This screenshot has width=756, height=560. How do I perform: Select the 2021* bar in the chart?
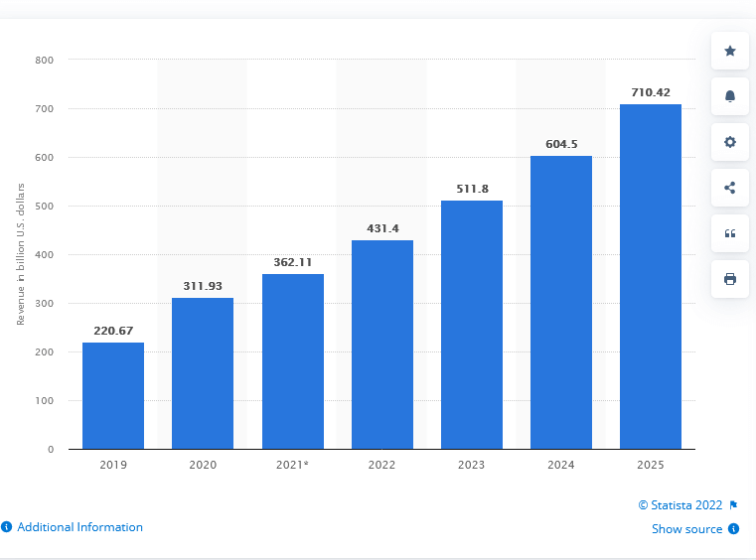[293, 361]
